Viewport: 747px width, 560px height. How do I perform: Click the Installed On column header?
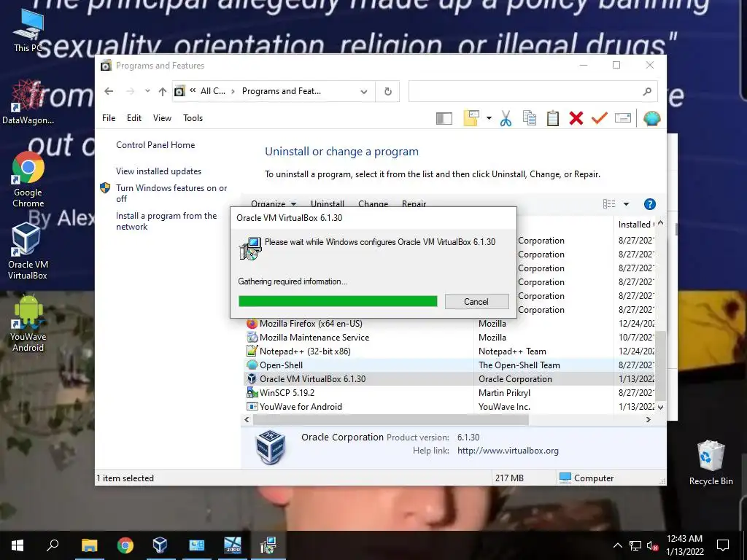point(635,225)
